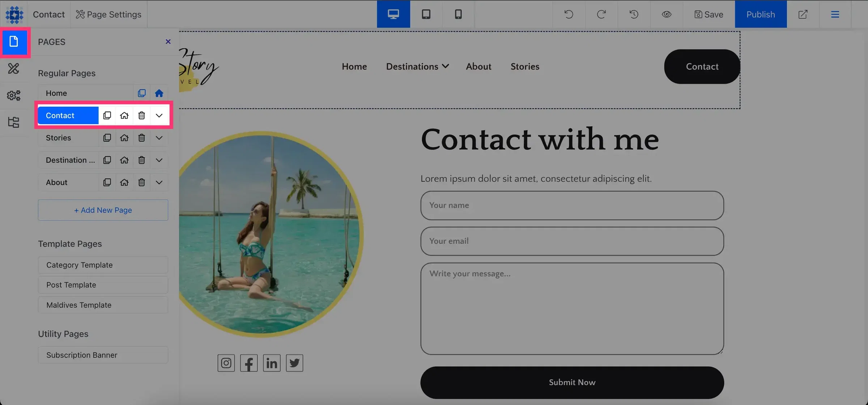
Task: Open the gears settings sidebar icon
Action: 14,95
